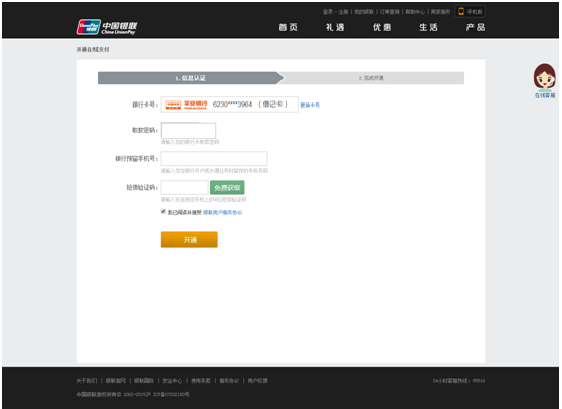Focus the 短信验证码 SMS code field
This screenshot has height=409, width=562.
(x=185, y=187)
